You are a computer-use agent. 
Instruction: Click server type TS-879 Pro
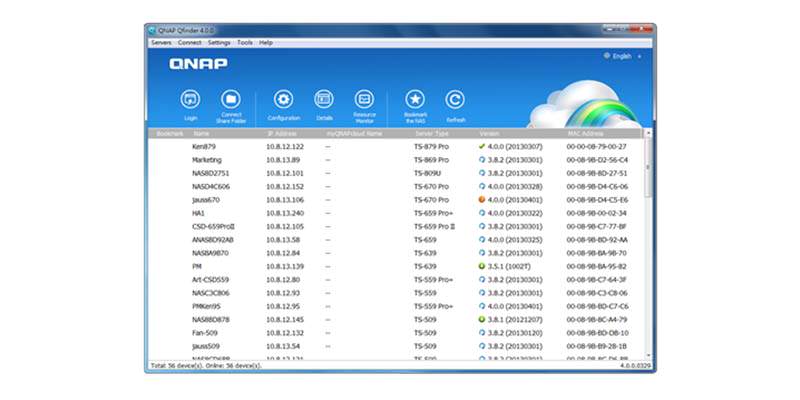[431, 146]
